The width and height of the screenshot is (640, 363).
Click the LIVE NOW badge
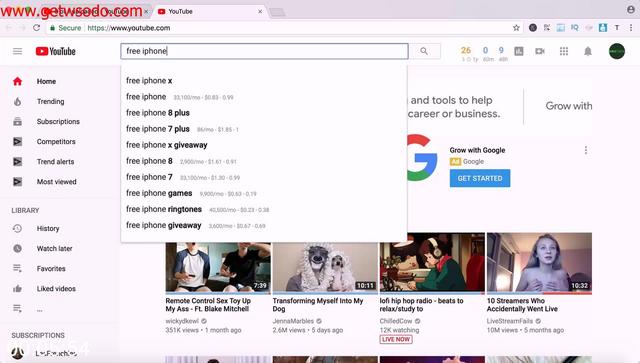(x=396, y=339)
